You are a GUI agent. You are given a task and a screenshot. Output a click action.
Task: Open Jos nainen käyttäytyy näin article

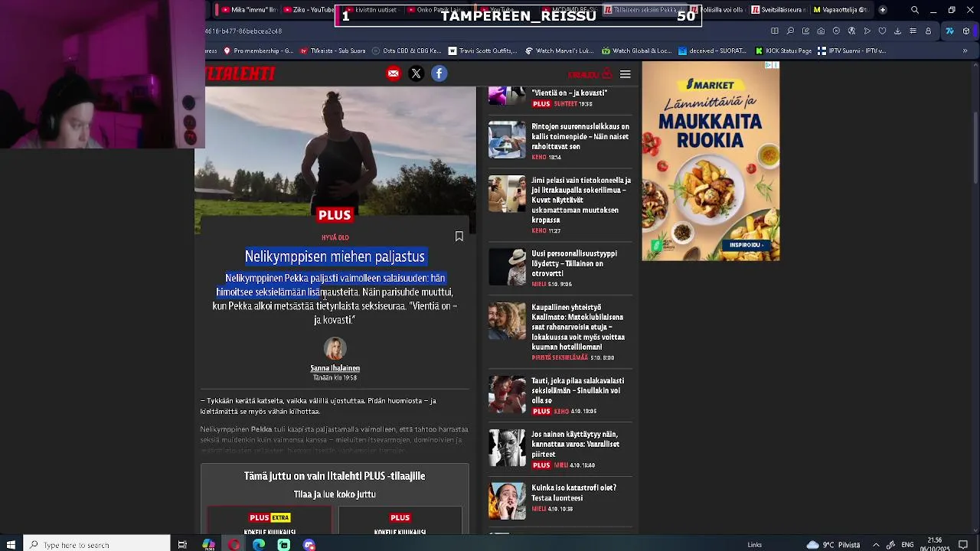[x=576, y=444]
